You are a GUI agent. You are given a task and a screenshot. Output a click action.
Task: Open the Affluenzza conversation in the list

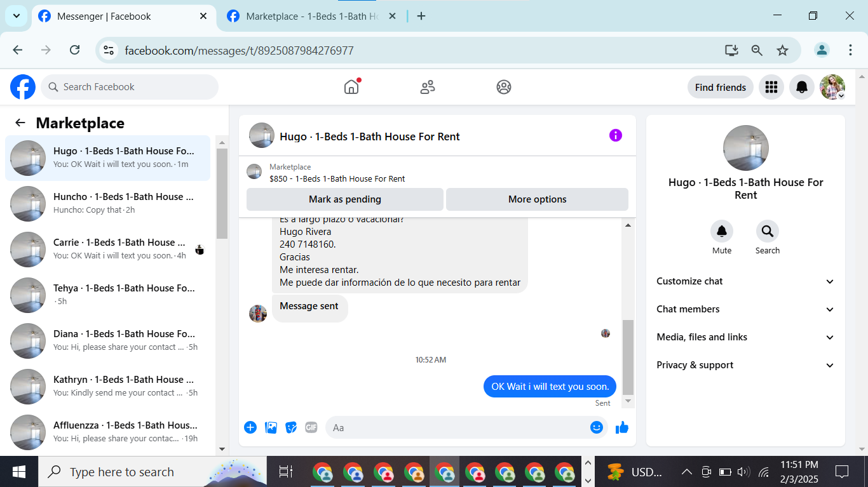point(108,432)
